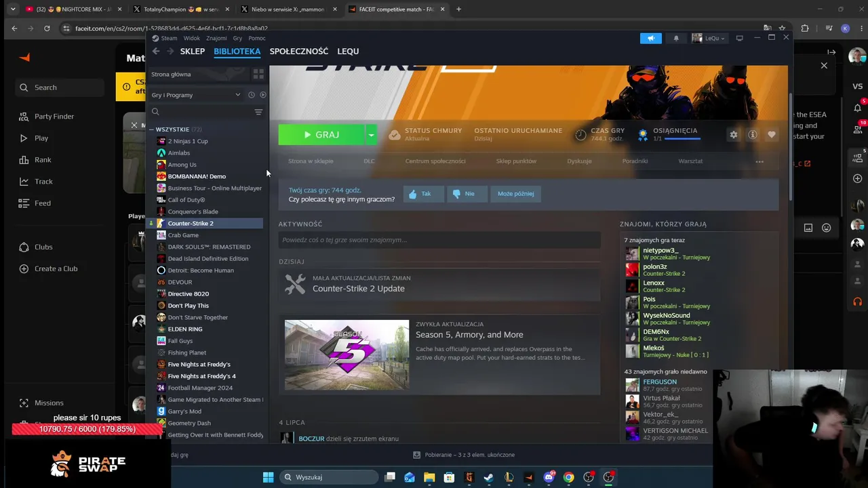
Task: Click the activity post field Powiedz coś
Action: pyautogui.click(x=439, y=240)
